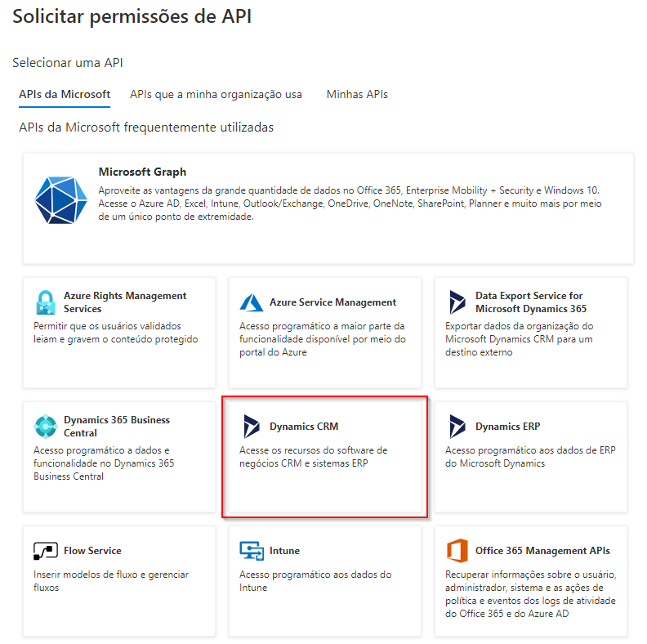Select the Intune API description text
Viewport: 647px width, 644px height.
(315, 581)
